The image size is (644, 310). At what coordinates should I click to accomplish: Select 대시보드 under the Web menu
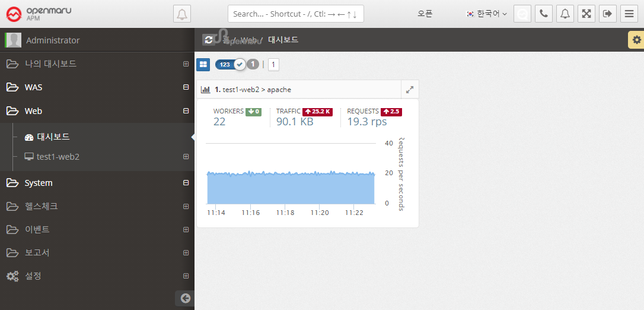click(x=53, y=137)
